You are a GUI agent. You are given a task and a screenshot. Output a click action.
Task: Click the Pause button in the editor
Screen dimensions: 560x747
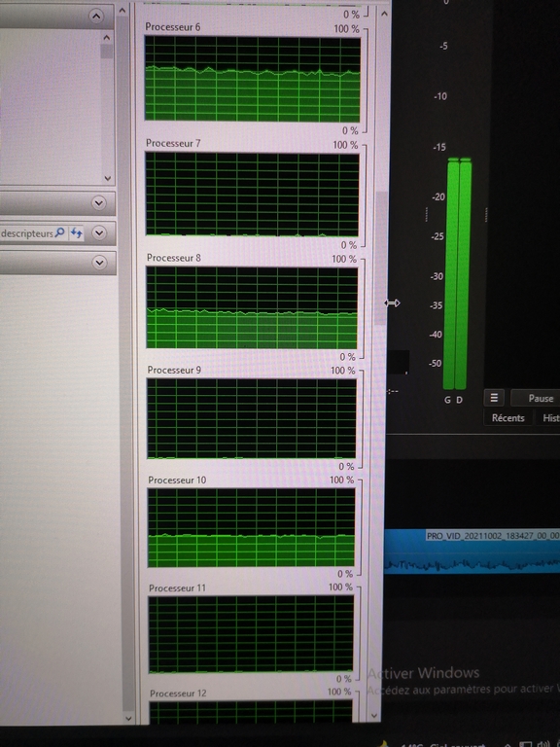pos(536,398)
